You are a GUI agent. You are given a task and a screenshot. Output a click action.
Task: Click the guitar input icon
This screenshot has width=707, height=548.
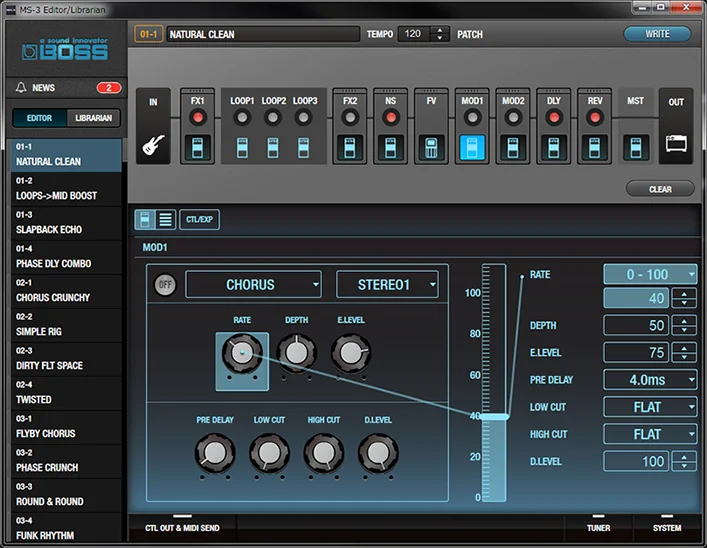tap(154, 147)
